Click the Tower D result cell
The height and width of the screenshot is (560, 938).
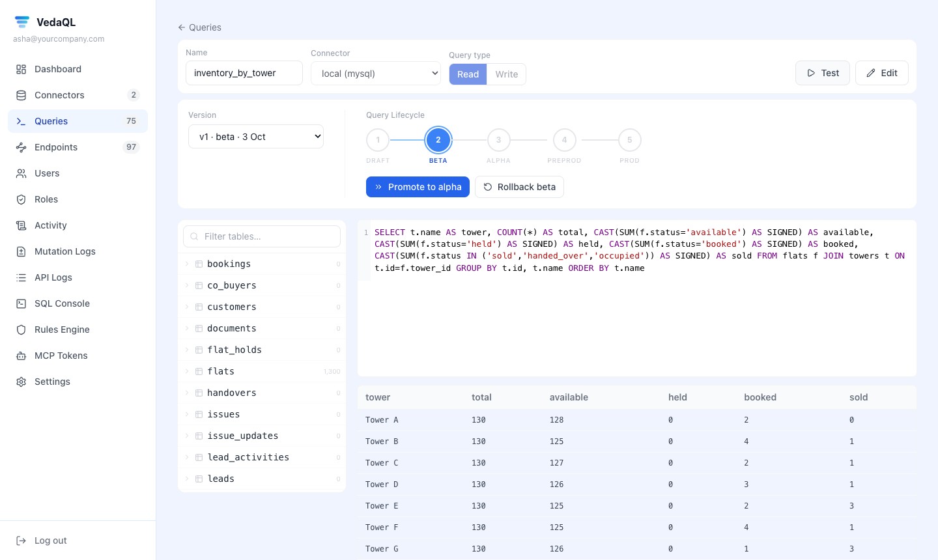[x=382, y=484]
